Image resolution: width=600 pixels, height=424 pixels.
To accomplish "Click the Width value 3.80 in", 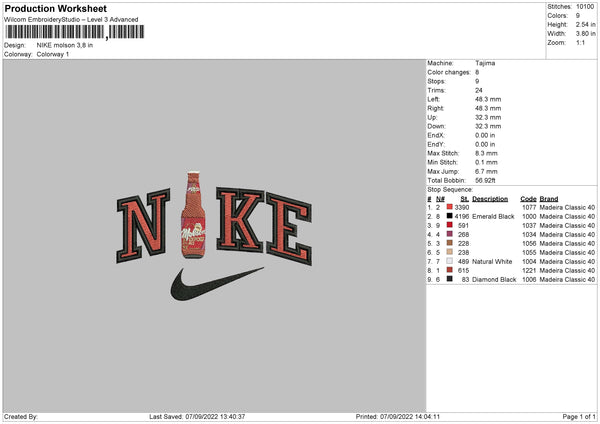I will coord(585,34).
